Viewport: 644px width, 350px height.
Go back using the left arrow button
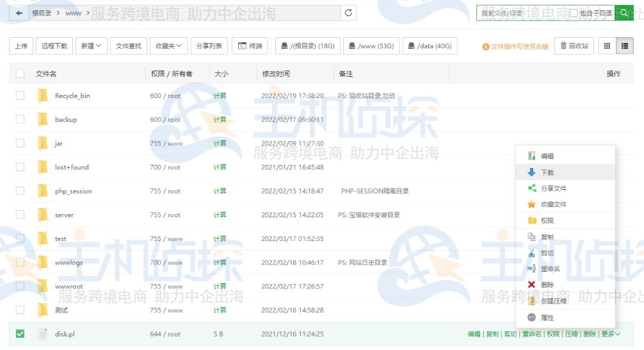click(19, 13)
